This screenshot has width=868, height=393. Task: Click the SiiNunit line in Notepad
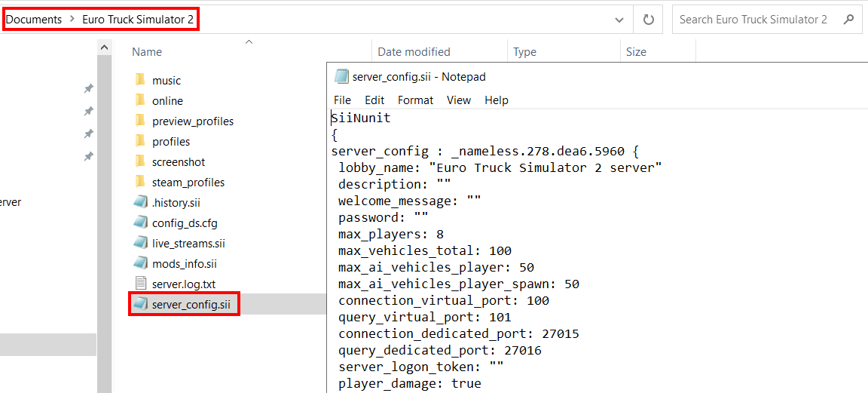click(361, 118)
